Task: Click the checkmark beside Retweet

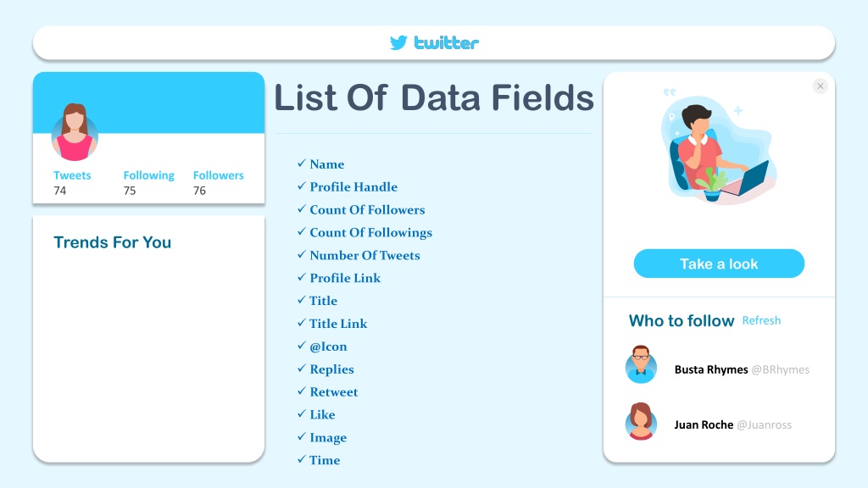Action: pos(302,391)
